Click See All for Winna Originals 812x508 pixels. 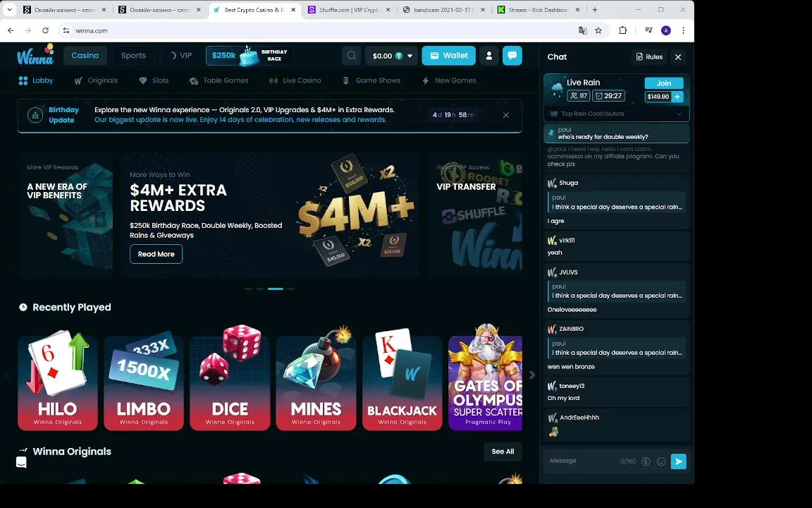tap(503, 452)
